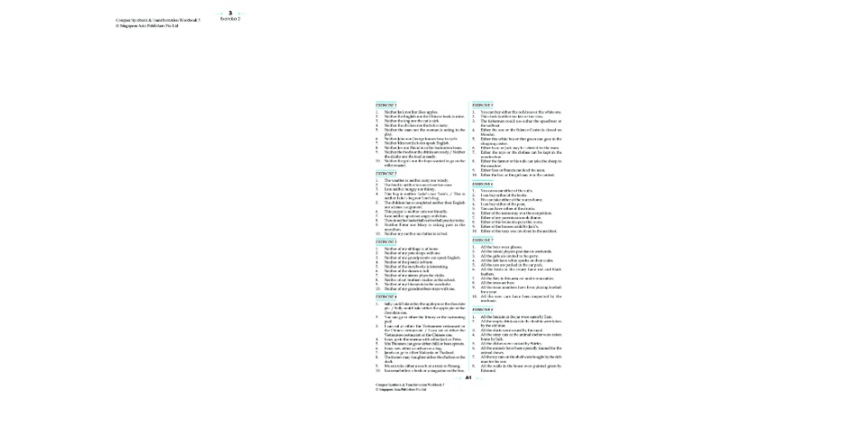Image resolution: width=868 pixels, height=426 pixels.
Task: Click the EXERCISE 1 heading in left column
Action: [x=386, y=105]
